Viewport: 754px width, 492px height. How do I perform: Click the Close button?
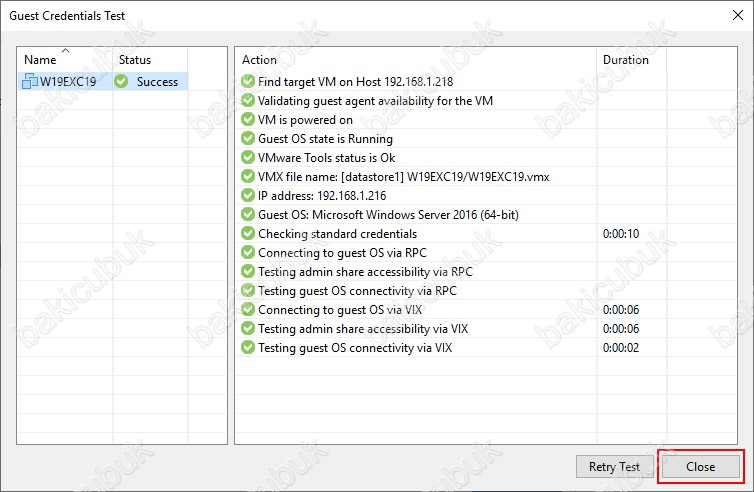701,467
